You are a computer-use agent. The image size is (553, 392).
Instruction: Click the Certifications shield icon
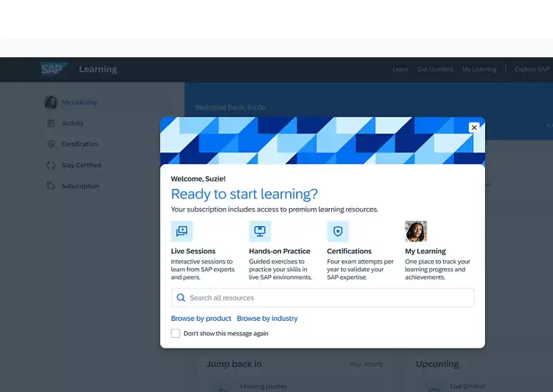[338, 231]
